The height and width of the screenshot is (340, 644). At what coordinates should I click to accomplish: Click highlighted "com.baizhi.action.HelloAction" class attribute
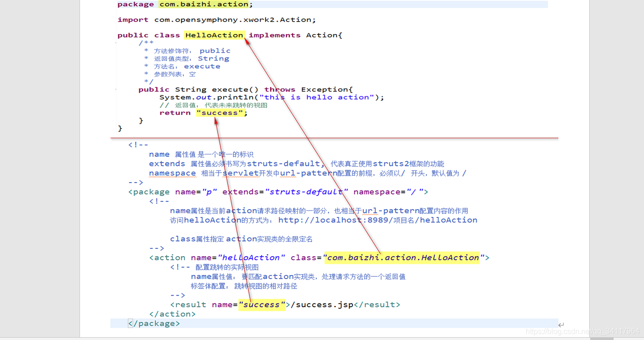pos(402,257)
